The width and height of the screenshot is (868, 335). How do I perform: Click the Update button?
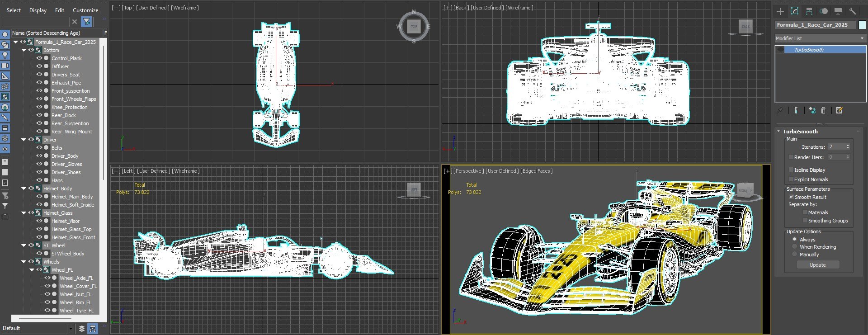point(817,265)
